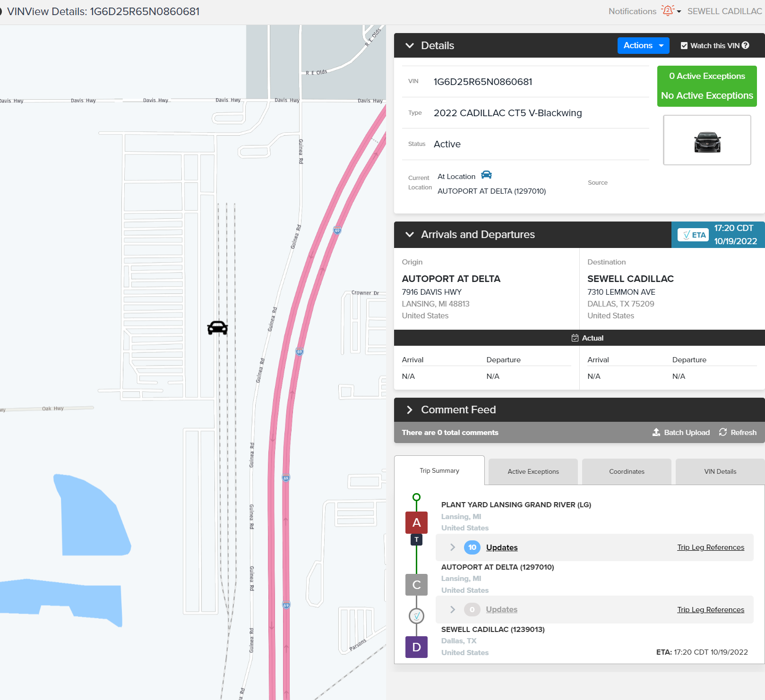This screenshot has width=765, height=700.
Task: Uncheck the Watch this VIN checkbox
Action: tap(684, 46)
